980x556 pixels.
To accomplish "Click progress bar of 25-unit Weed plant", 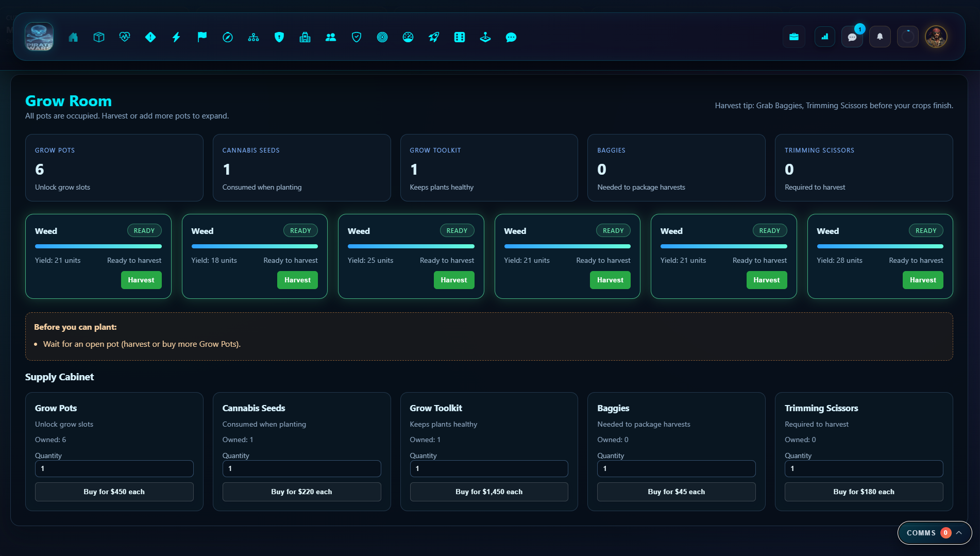I will pos(411,246).
